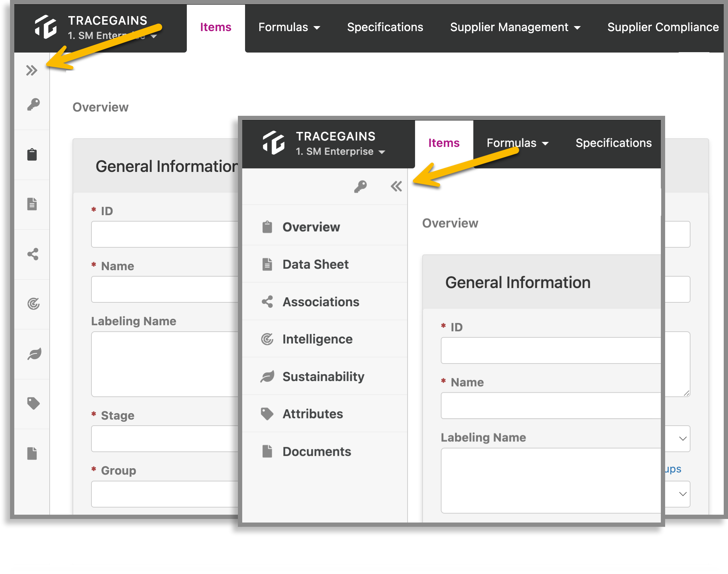The image size is (728, 574).
Task: Open SM Enterprise switcher in back window
Action: (112, 36)
